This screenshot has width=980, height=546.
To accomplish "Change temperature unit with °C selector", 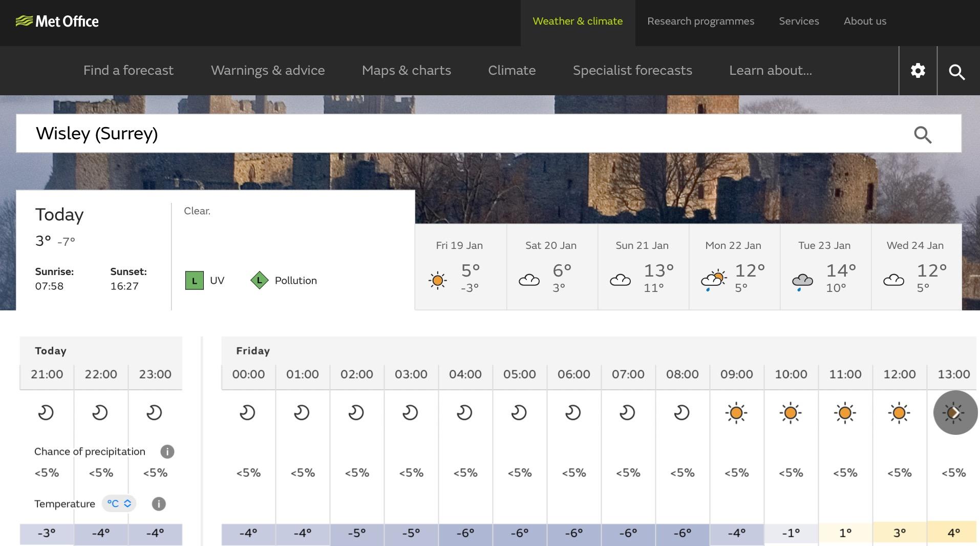I will pyautogui.click(x=119, y=504).
